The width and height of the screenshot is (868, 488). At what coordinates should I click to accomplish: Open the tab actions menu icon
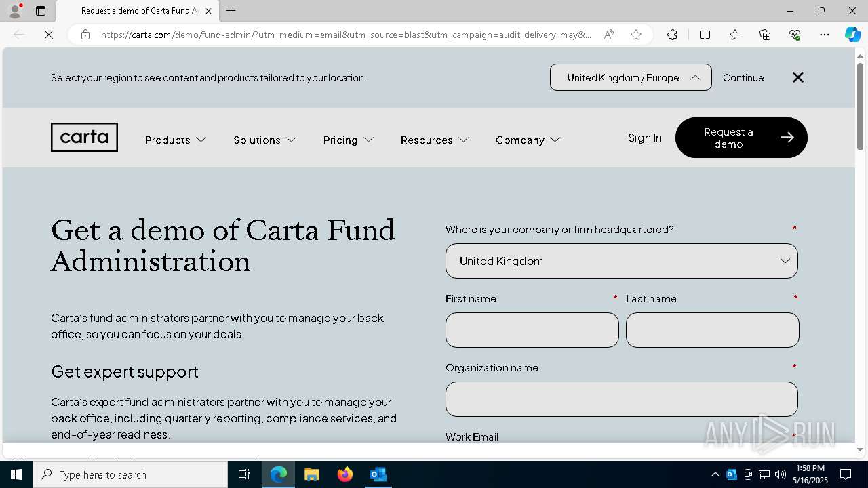tap(41, 11)
